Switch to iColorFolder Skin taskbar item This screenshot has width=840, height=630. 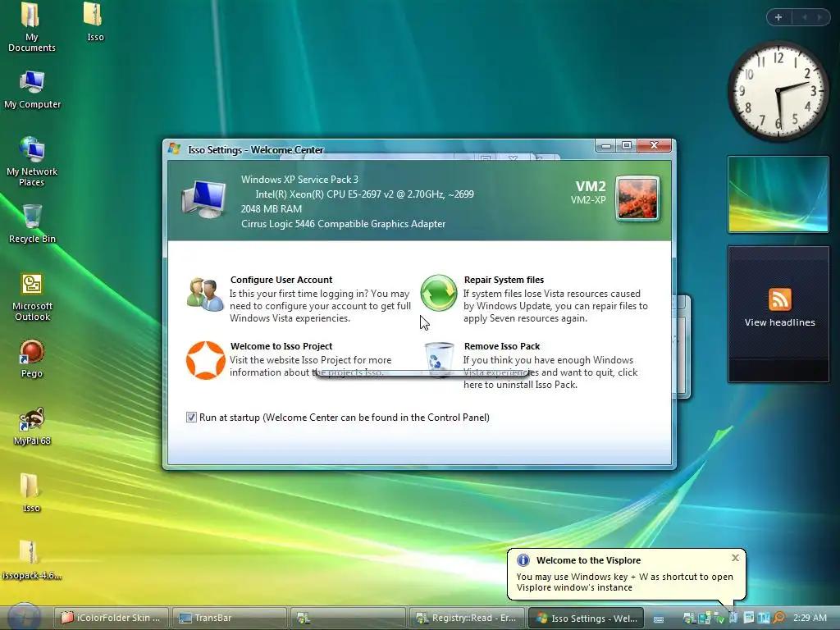point(111,618)
